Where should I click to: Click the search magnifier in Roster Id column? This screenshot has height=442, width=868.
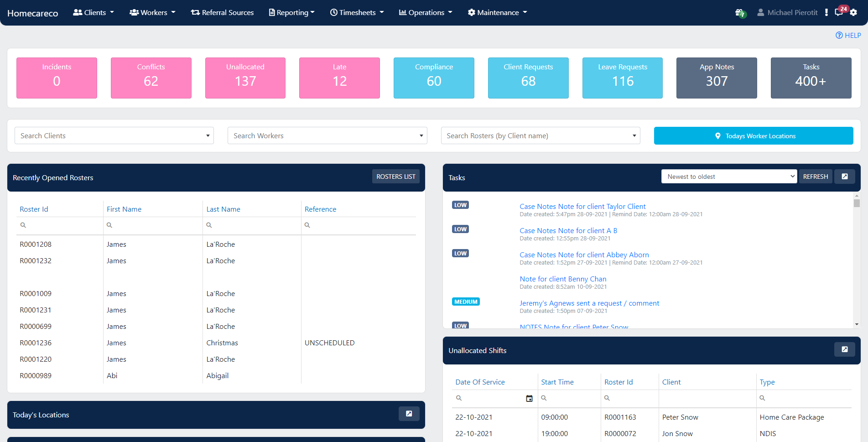(x=607, y=398)
